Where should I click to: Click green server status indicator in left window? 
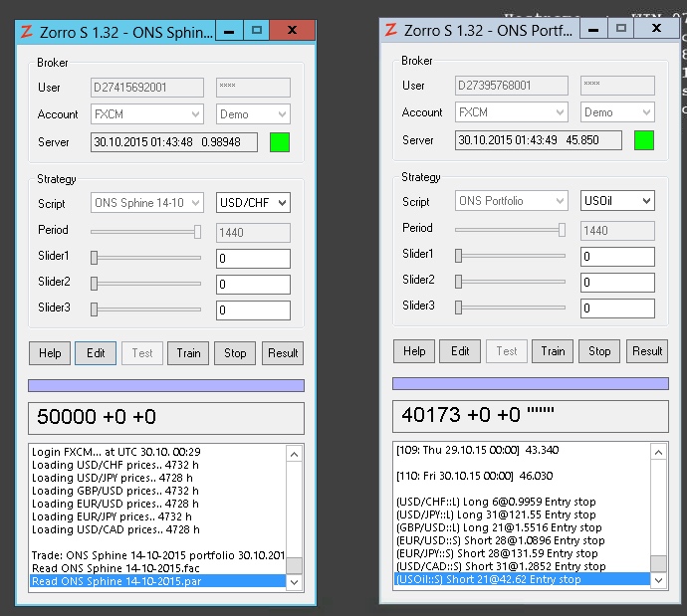coord(279,142)
